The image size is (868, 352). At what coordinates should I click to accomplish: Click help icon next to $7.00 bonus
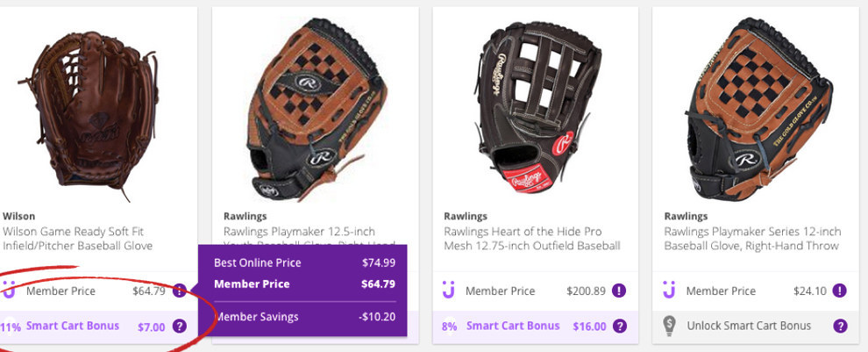180,326
